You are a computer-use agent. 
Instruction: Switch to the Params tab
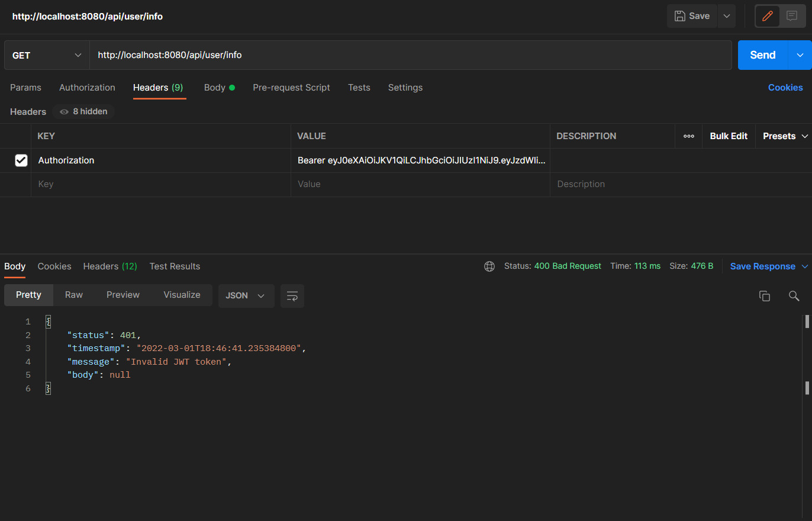pyautogui.click(x=25, y=88)
